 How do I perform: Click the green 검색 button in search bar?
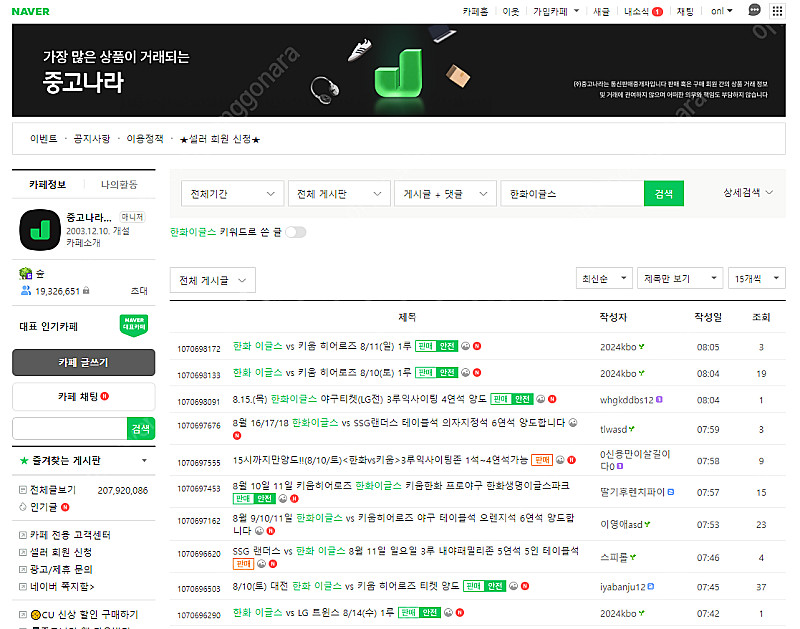[664, 193]
